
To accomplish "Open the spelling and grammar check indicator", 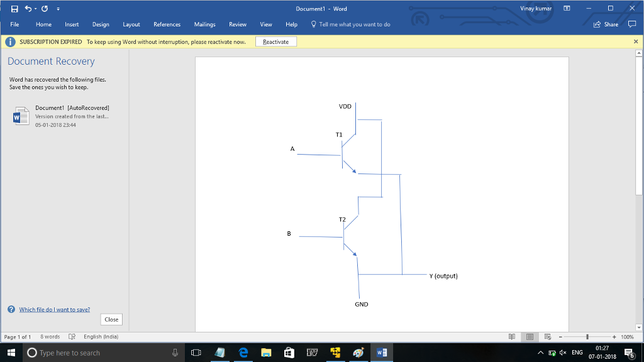I will [x=71, y=336].
